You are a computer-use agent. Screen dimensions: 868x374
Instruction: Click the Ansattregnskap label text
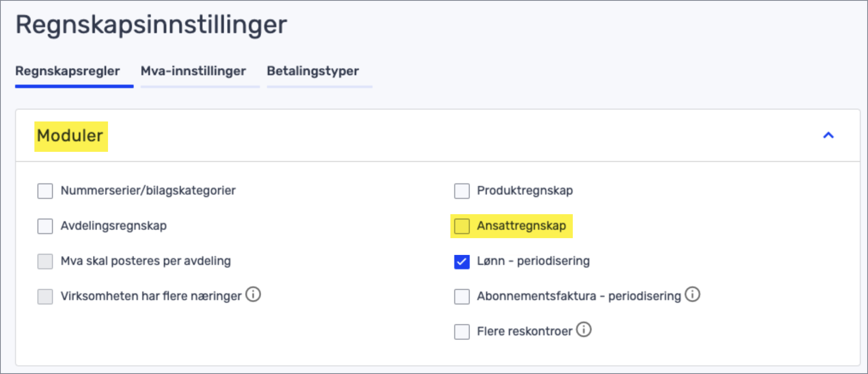(x=522, y=226)
